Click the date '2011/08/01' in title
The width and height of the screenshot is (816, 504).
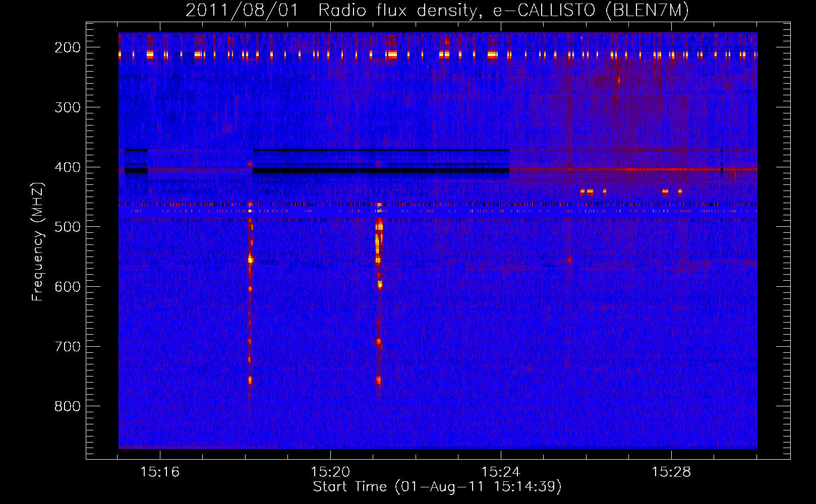[242, 10]
